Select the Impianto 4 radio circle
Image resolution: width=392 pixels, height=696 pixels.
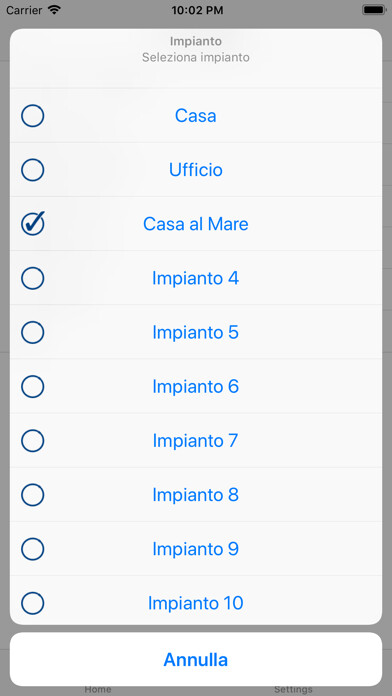pos(32,278)
